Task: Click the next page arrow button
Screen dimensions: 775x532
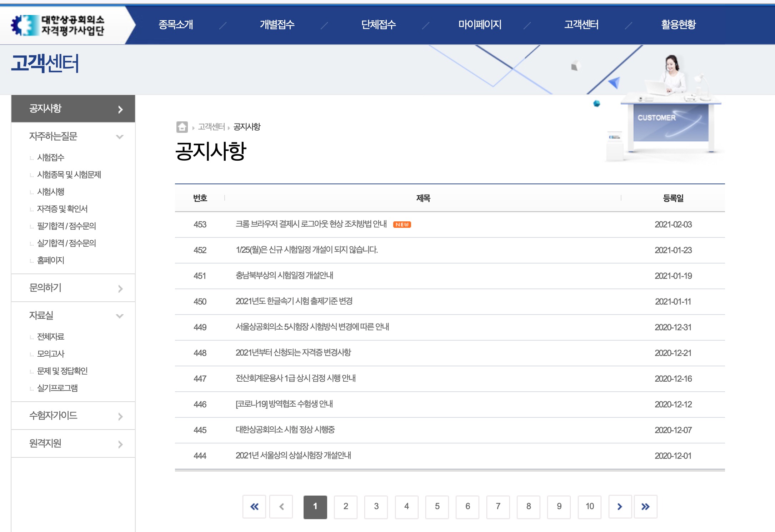Action: (620, 506)
